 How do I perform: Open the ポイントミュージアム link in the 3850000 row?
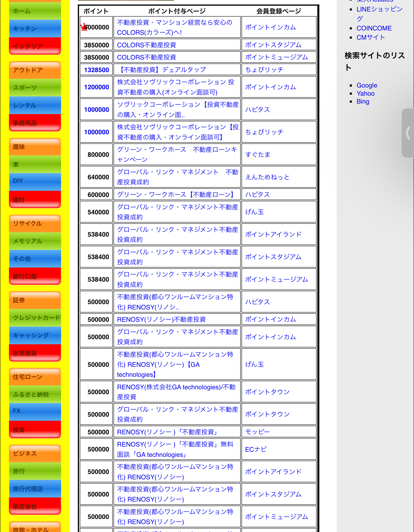277,57
